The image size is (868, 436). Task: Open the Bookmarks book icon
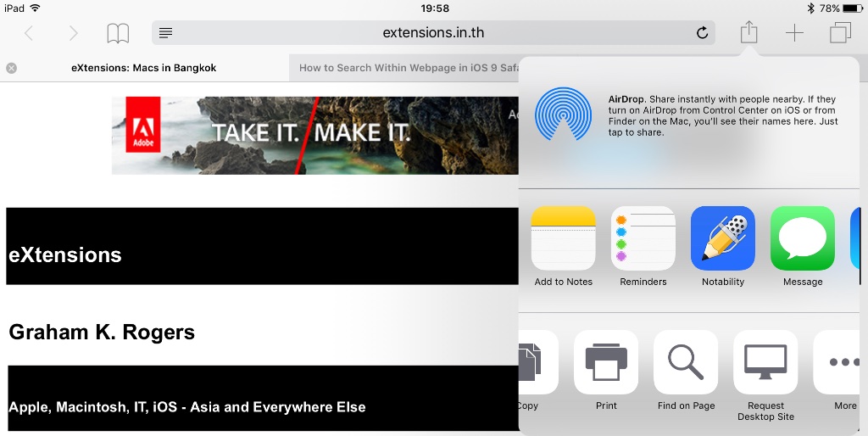(x=118, y=33)
